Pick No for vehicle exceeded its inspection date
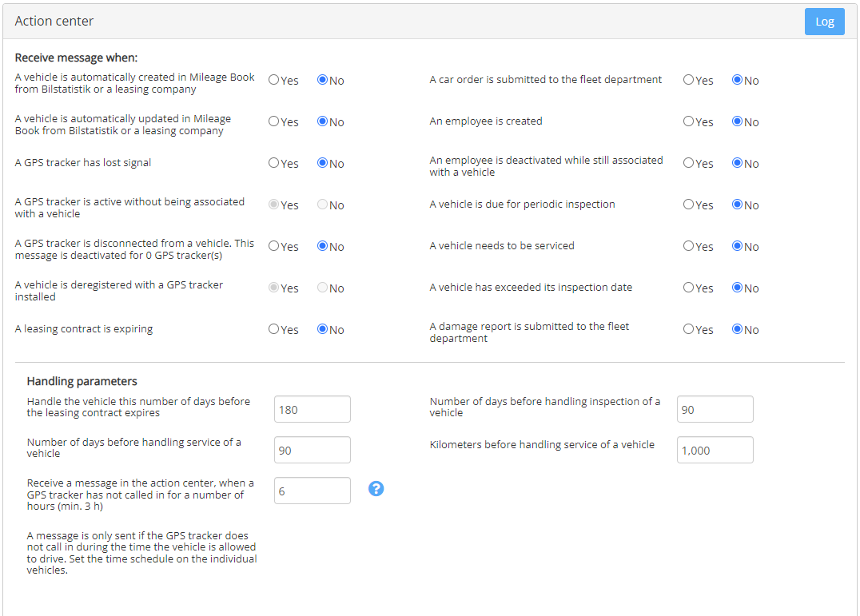 pyautogui.click(x=737, y=288)
